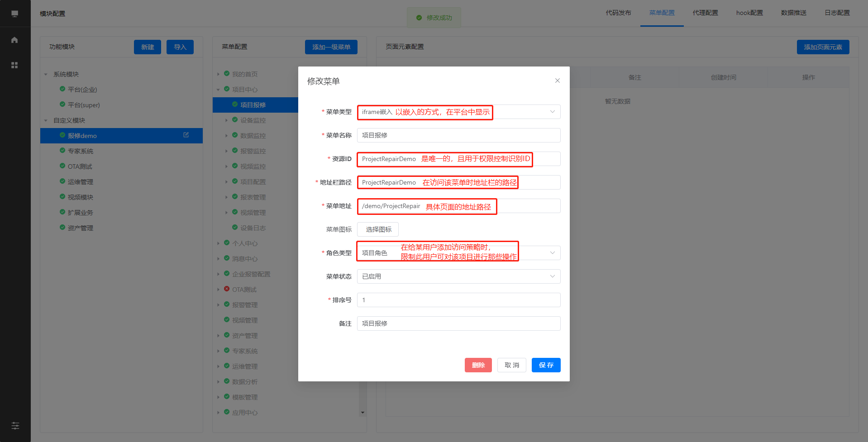This screenshot has width=868, height=442.
Task: Click the green status icon beside 资产管理 module
Action: 62,227
